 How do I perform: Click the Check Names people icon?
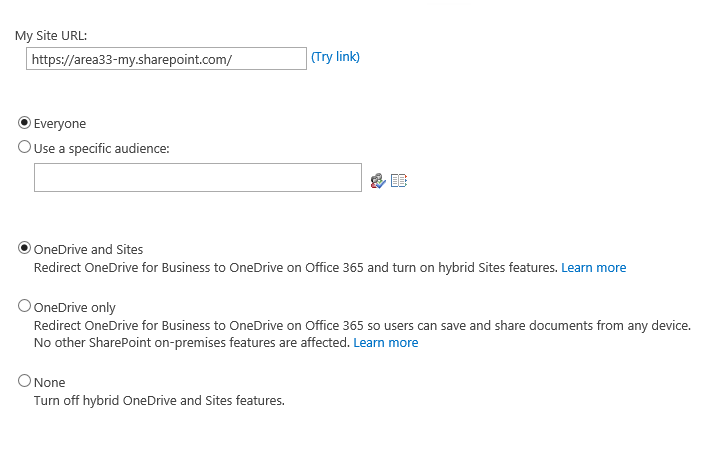tap(378, 181)
